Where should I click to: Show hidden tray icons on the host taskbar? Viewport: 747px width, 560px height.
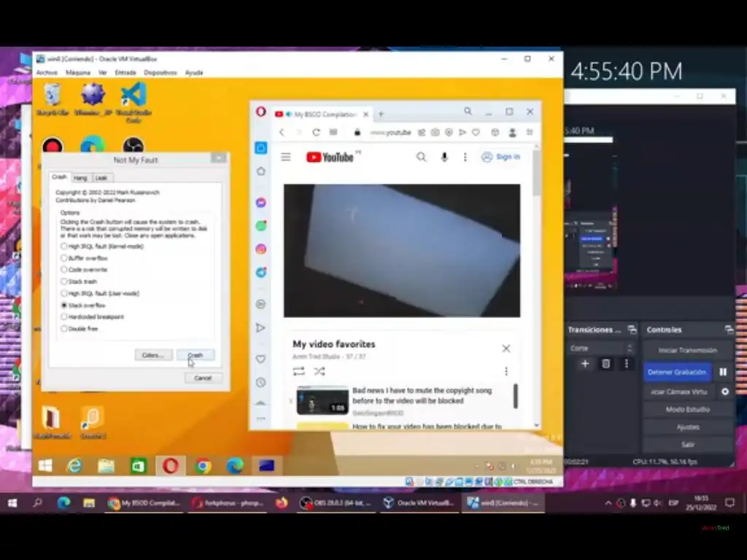click(x=608, y=503)
